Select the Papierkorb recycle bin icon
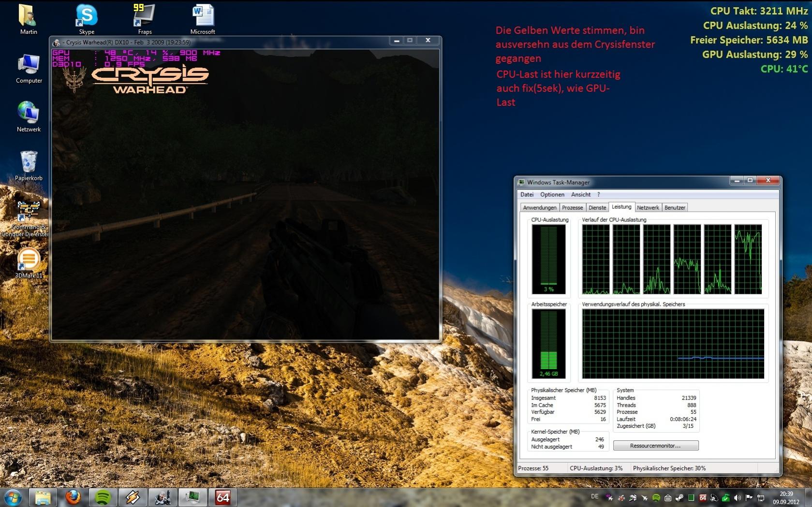 [29, 165]
